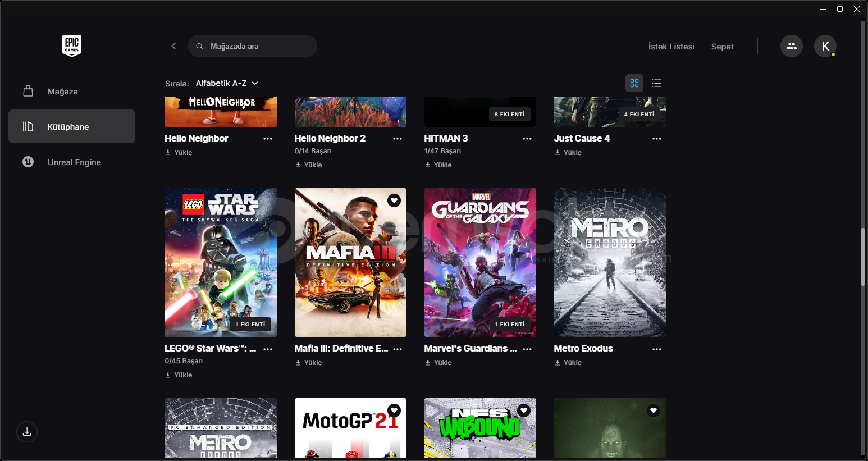Toggle favorite heart on Mafia III cover
The height and width of the screenshot is (461, 868).
coord(394,200)
